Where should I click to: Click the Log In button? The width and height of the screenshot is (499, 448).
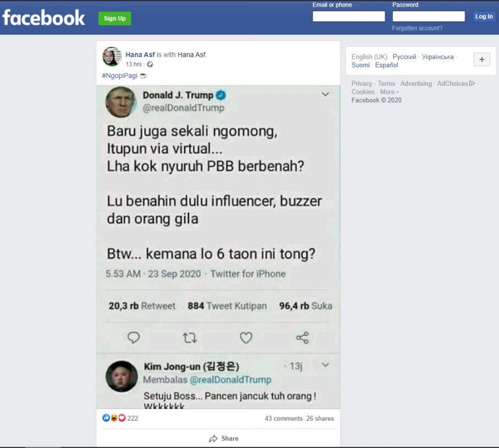(483, 16)
